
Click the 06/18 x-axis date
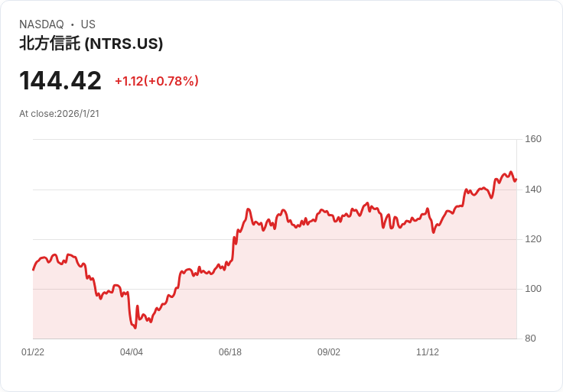point(230,352)
